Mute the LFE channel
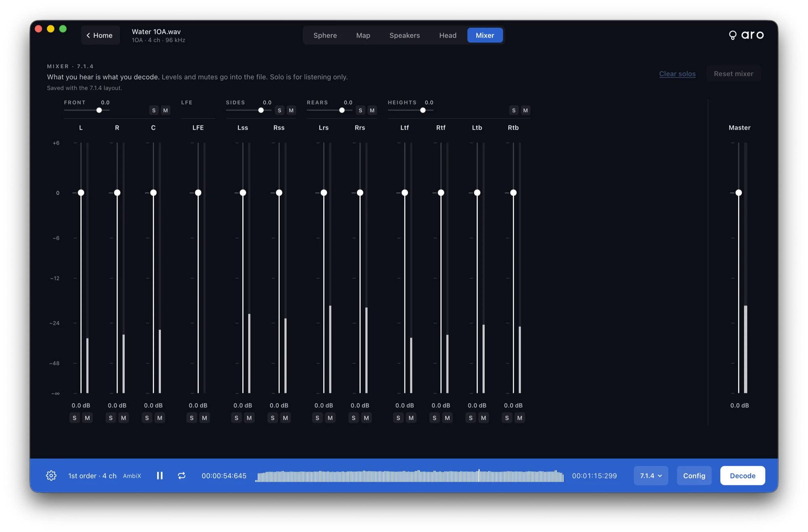The image size is (808, 532). coord(204,418)
